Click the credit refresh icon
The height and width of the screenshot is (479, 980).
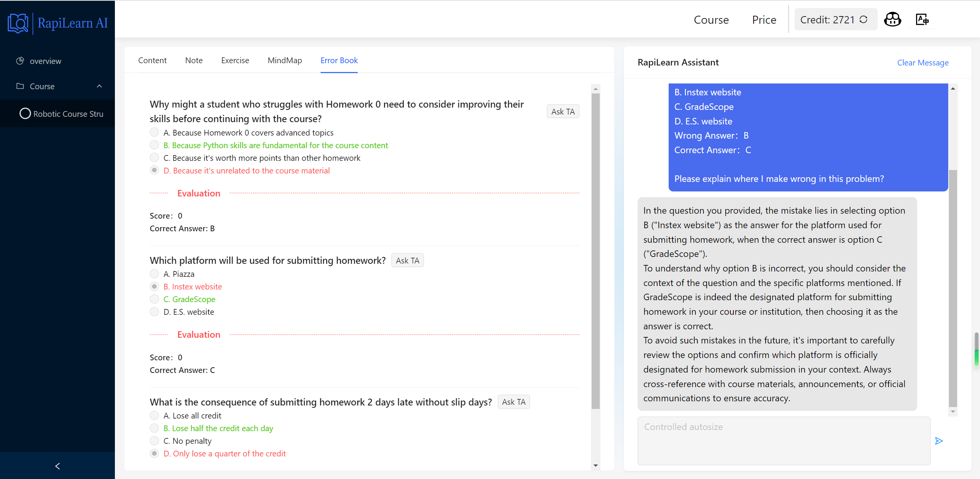[864, 20]
